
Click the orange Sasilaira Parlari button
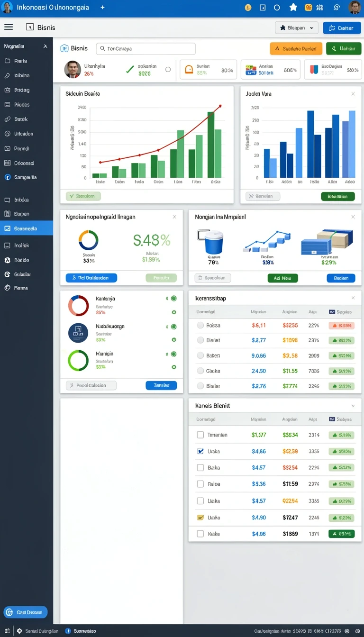(296, 48)
